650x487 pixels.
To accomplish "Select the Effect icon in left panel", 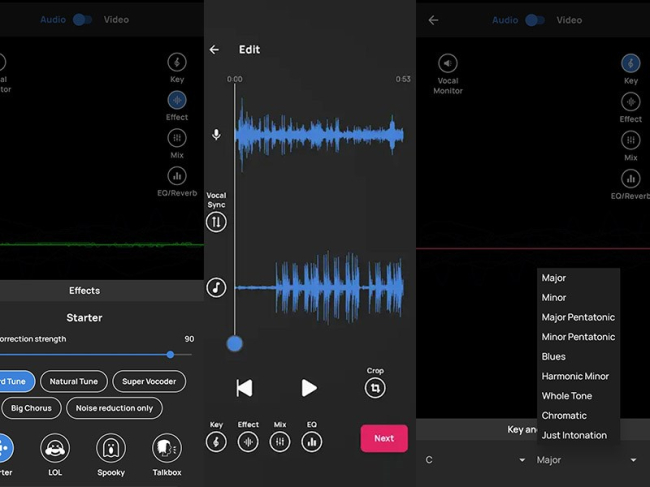I will [177, 100].
